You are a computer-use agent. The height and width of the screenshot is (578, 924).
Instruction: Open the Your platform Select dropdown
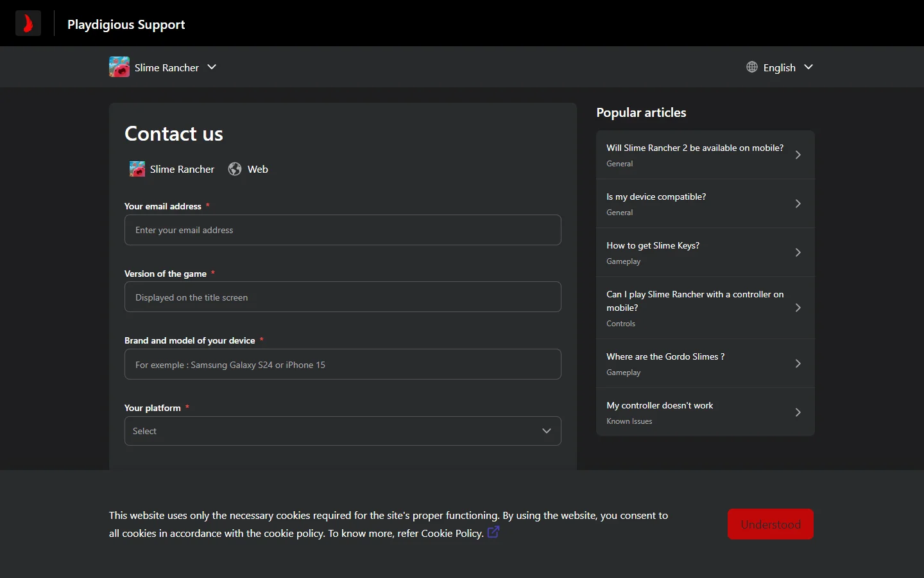343,431
